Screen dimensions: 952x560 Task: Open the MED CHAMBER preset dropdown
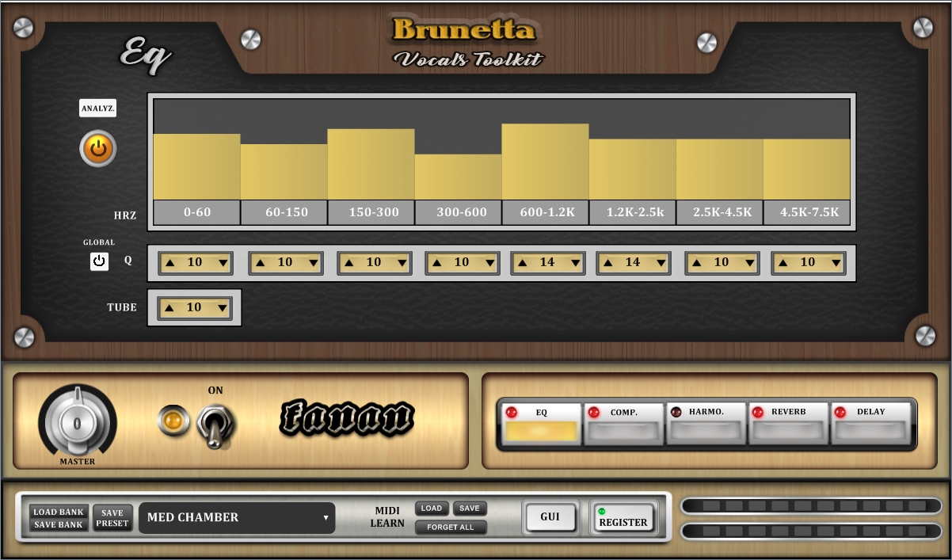click(236, 517)
